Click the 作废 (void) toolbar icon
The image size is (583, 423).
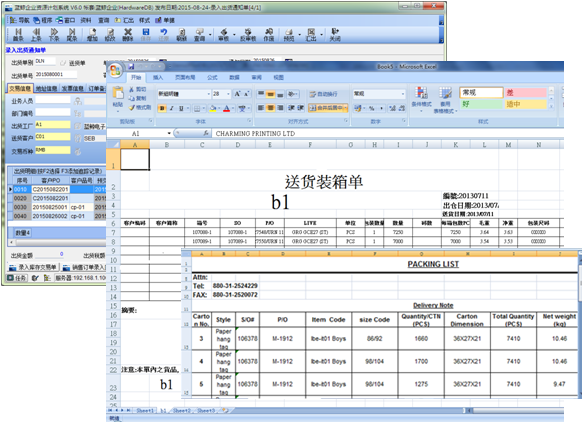(268, 35)
